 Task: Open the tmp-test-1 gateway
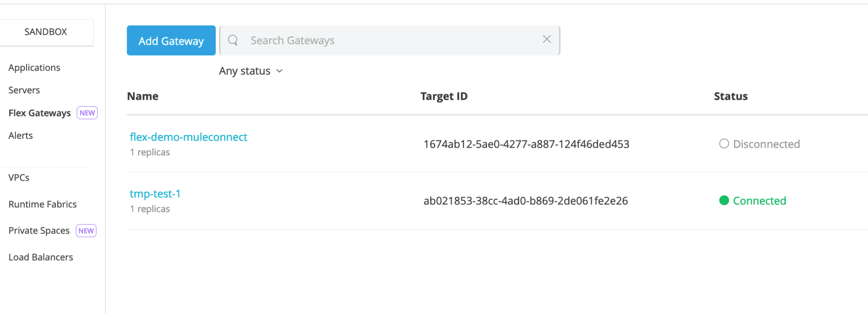(155, 194)
